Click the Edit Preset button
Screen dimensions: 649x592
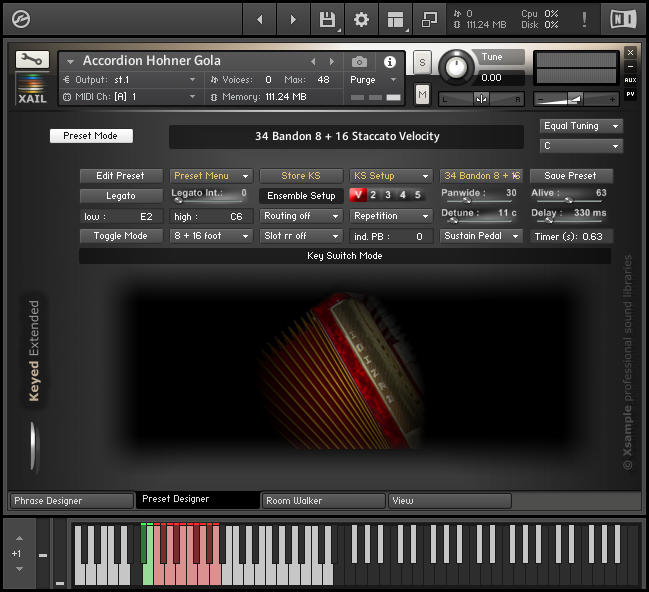click(x=121, y=176)
